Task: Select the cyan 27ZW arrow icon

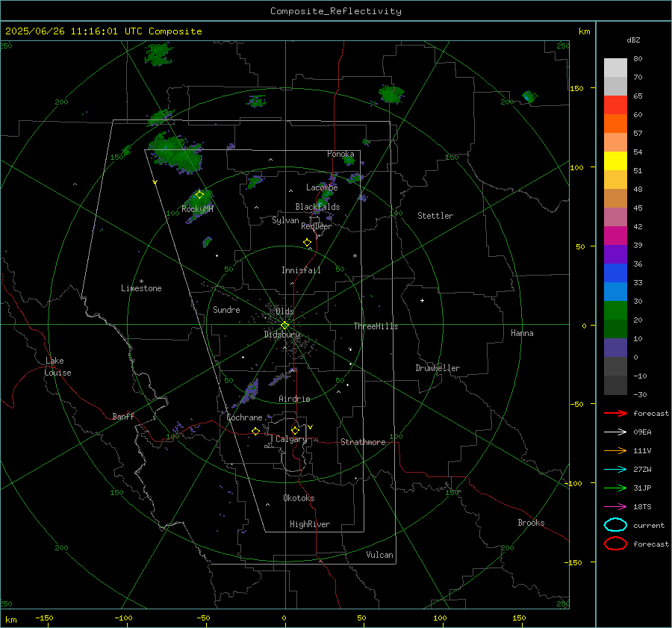Action: [615, 470]
